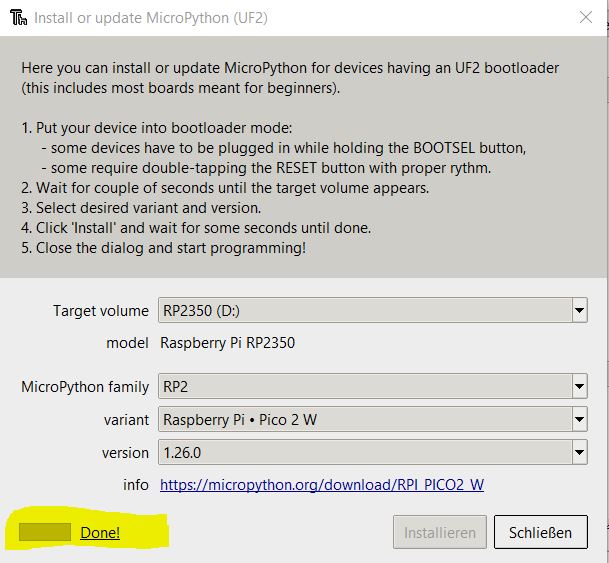609x563 pixels.
Task: Click the Thonny icon in the title bar
Action: (19, 18)
